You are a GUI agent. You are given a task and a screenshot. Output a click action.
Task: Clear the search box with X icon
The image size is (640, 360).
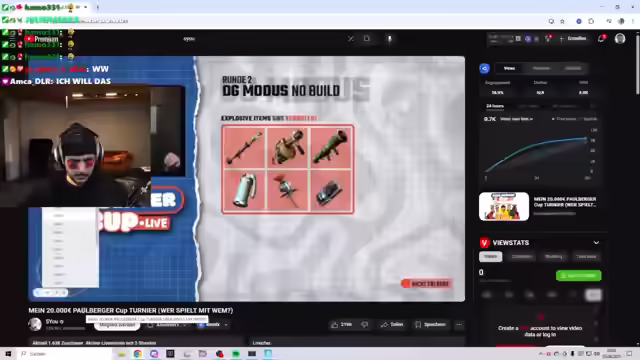351,39
